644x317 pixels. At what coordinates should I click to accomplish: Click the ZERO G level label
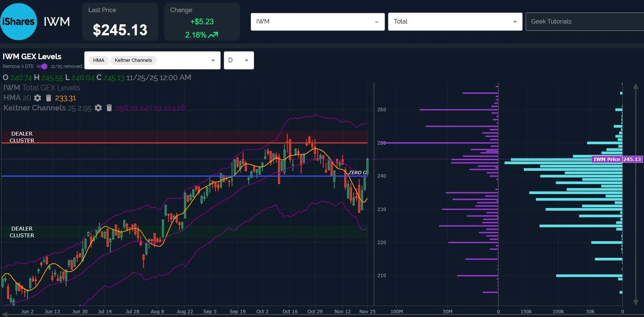357,172
